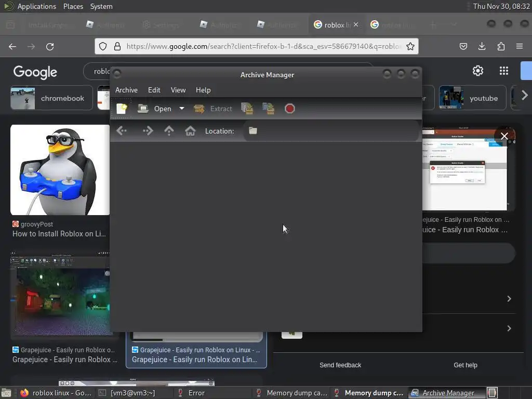Click the Extract toolbar button
The image size is (532, 399).
point(212,109)
